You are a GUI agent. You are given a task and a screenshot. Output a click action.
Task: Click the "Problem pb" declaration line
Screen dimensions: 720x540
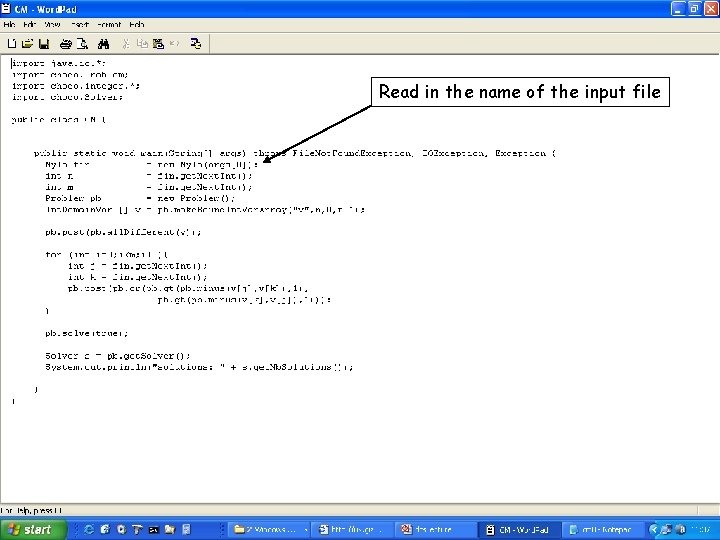[x=140, y=198]
